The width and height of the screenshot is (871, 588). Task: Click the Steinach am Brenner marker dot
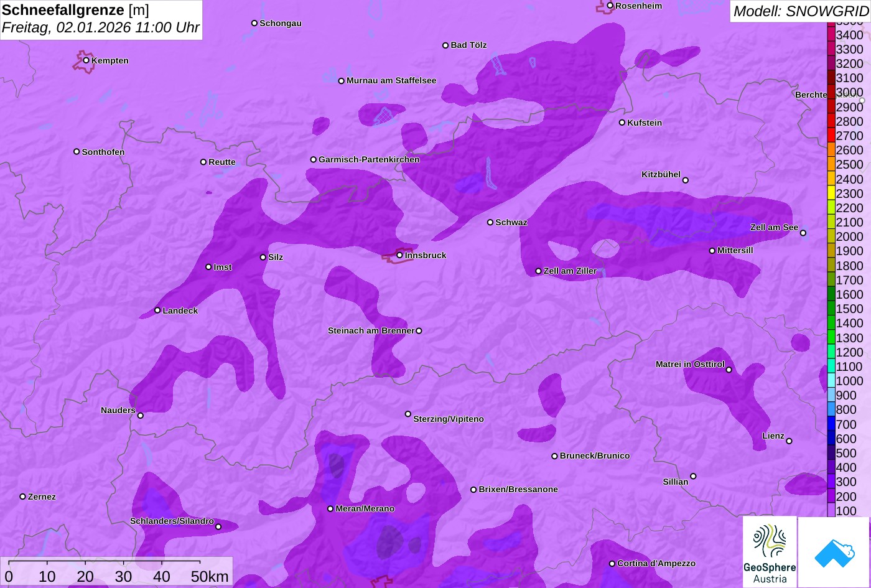419,331
